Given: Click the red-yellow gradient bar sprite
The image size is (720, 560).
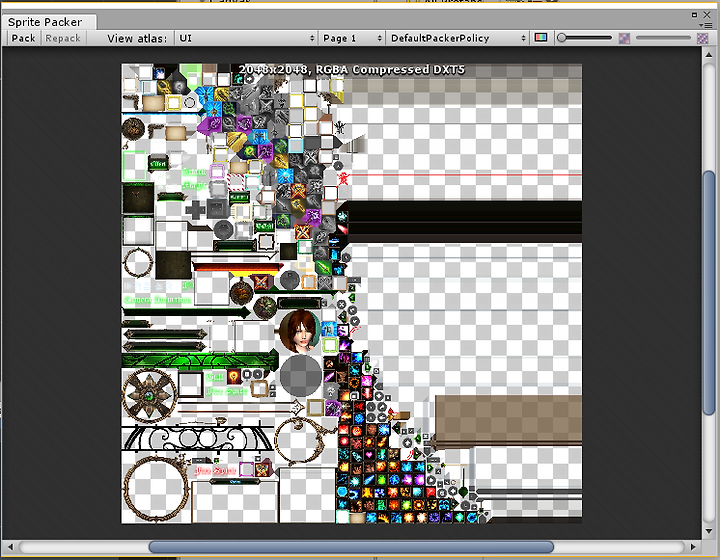Looking at the screenshot, I should [x=238, y=268].
